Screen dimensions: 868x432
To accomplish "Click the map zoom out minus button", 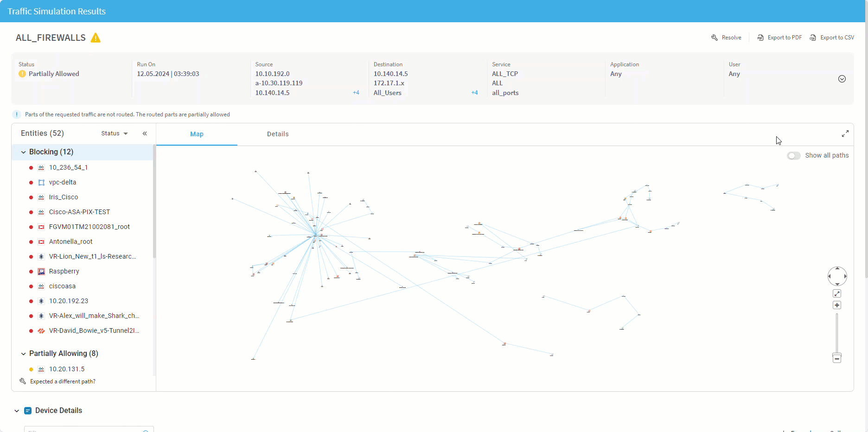I will [x=837, y=358].
